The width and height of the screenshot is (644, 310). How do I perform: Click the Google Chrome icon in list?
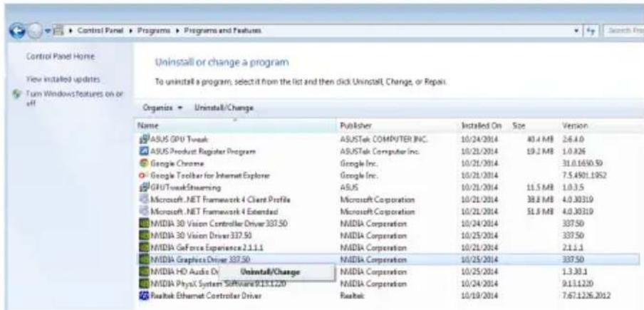coord(142,163)
